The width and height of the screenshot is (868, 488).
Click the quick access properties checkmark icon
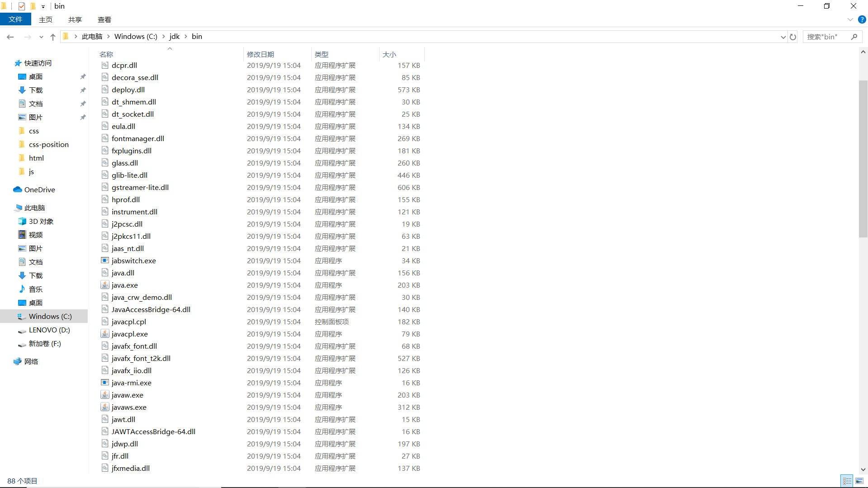[22, 6]
